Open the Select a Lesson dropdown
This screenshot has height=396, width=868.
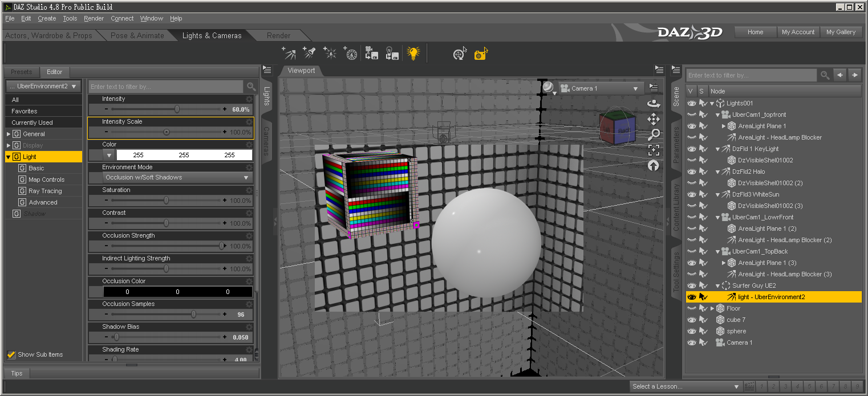coord(687,386)
